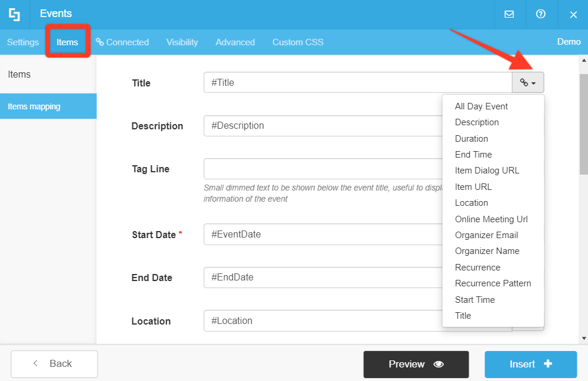Select the Items tab
Image resolution: width=588 pixels, height=381 pixels.
pyautogui.click(x=68, y=42)
